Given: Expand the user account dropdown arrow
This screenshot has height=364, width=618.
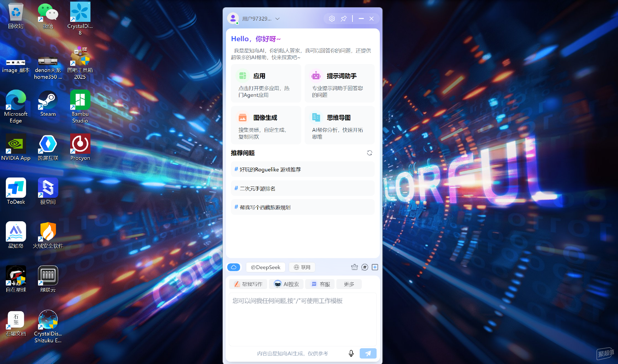Looking at the screenshot, I should [x=277, y=19].
